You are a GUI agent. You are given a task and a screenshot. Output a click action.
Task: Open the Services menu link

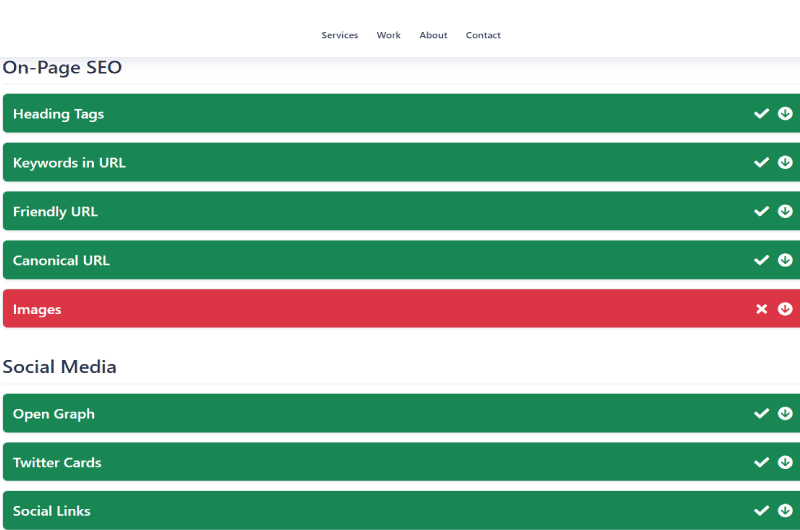340,35
